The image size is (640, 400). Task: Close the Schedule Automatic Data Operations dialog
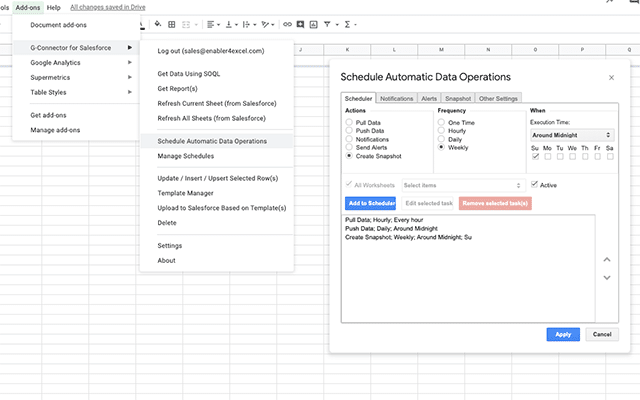tap(611, 78)
